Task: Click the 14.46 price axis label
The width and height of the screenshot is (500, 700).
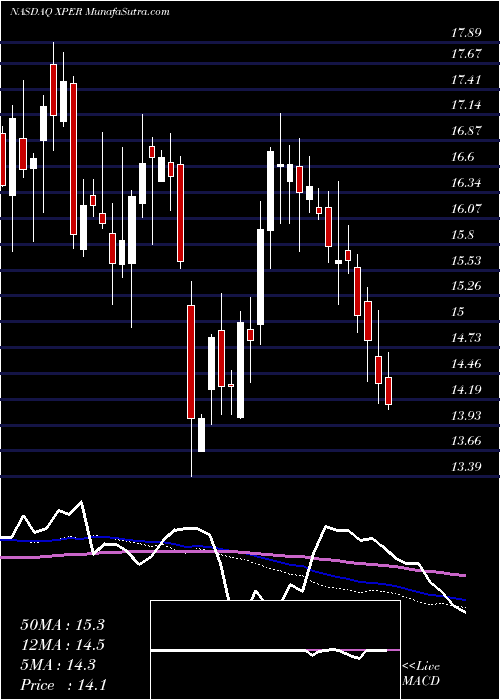Action: click(466, 364)
